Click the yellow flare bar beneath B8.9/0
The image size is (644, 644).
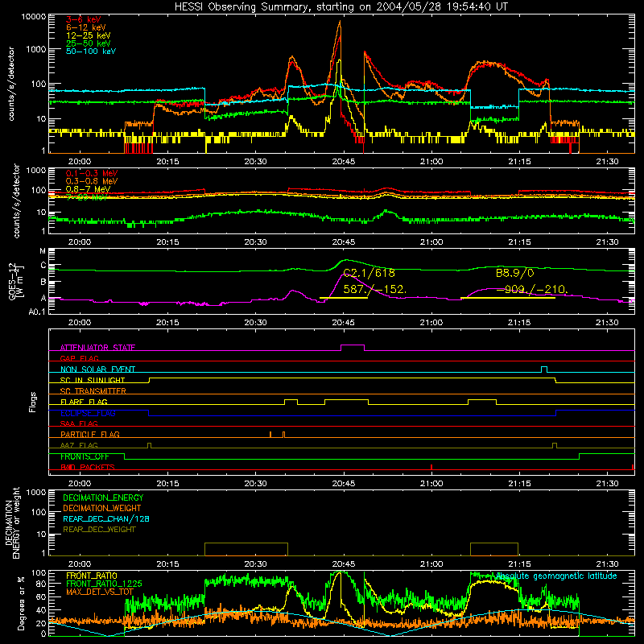508,298
